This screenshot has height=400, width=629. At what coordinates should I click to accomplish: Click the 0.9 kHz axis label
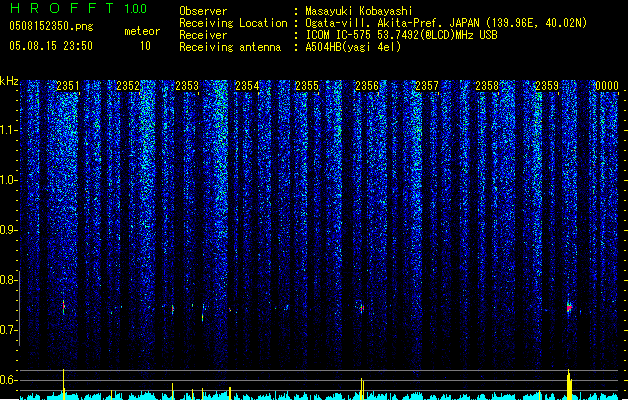click(x=8, y=230)
